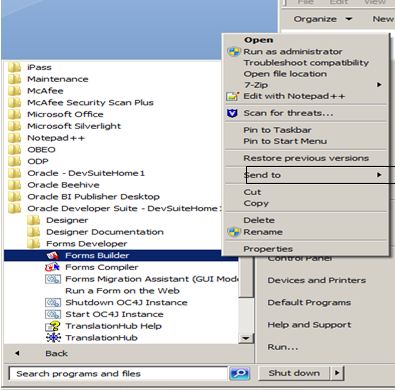The image size is (395, 390).
Task: Choose Cut in the context menu
Action: tap(252, 192)
